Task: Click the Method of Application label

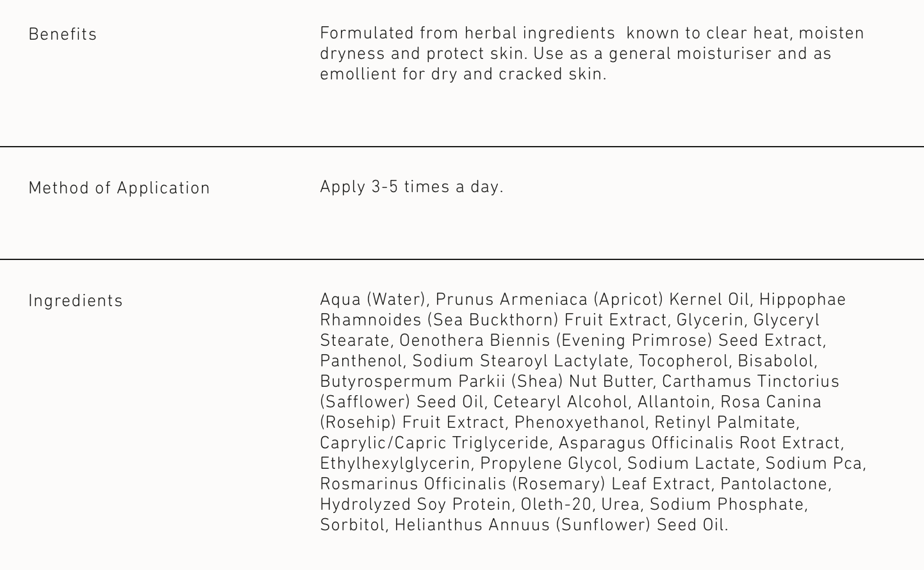Action: [119, 188]
